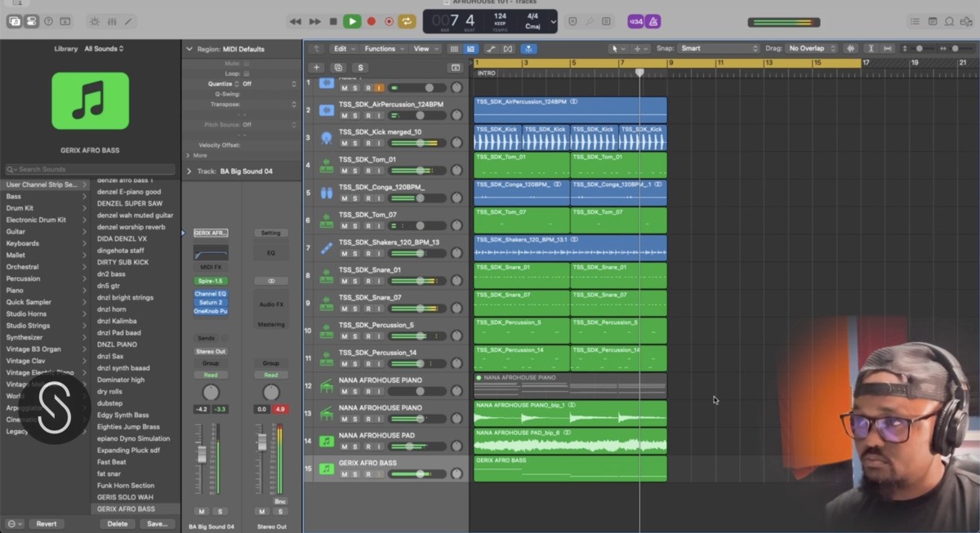Open the Drag No Overlap dropdown

811,49
